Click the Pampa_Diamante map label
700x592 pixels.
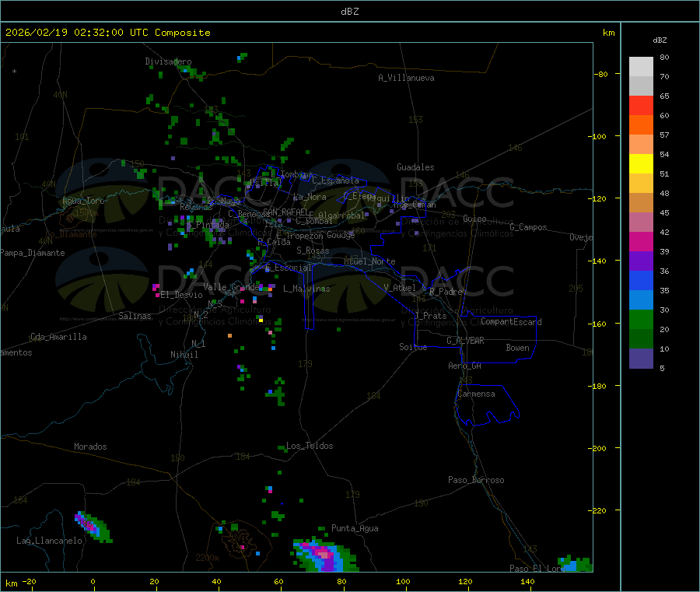click(33, 253)
